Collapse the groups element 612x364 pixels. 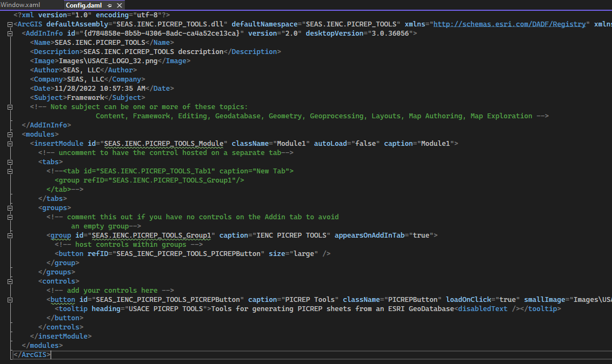coord(9,208)
